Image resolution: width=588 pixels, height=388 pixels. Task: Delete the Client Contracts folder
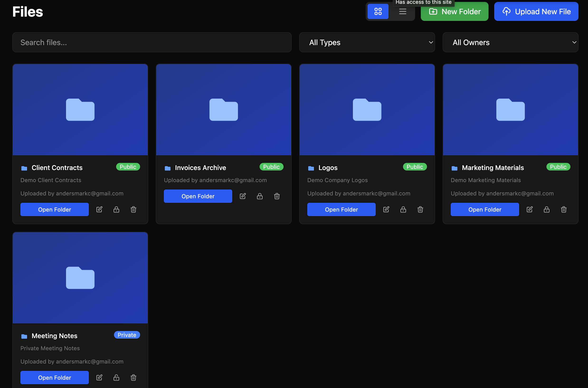point(133,209)
